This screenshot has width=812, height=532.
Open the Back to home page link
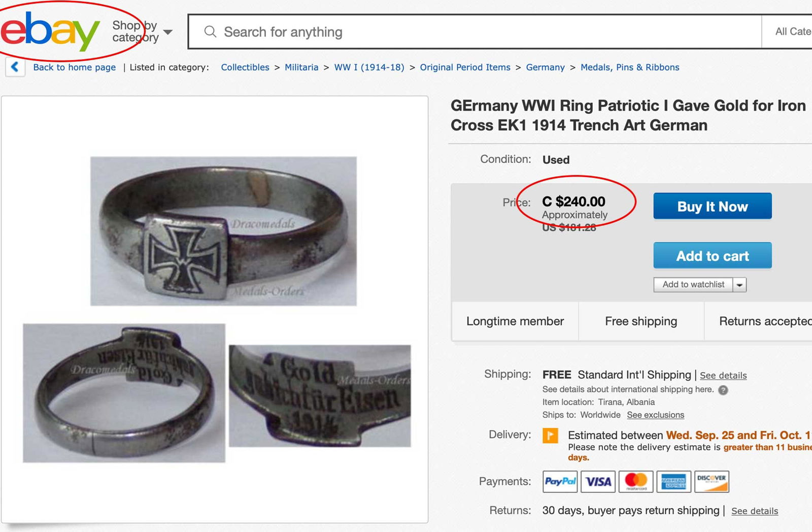(75, 67)
